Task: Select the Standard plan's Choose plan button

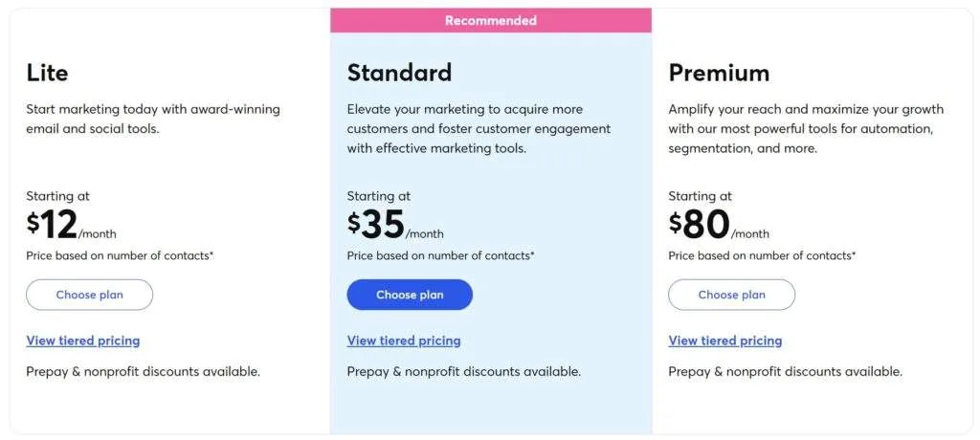Action: (x=410, y=295)
